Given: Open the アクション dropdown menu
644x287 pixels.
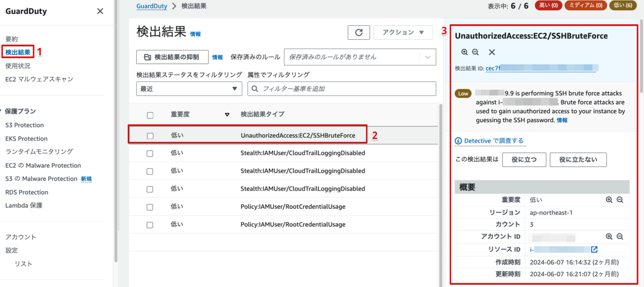Looking at the screenshot, I should coord(402,33).
